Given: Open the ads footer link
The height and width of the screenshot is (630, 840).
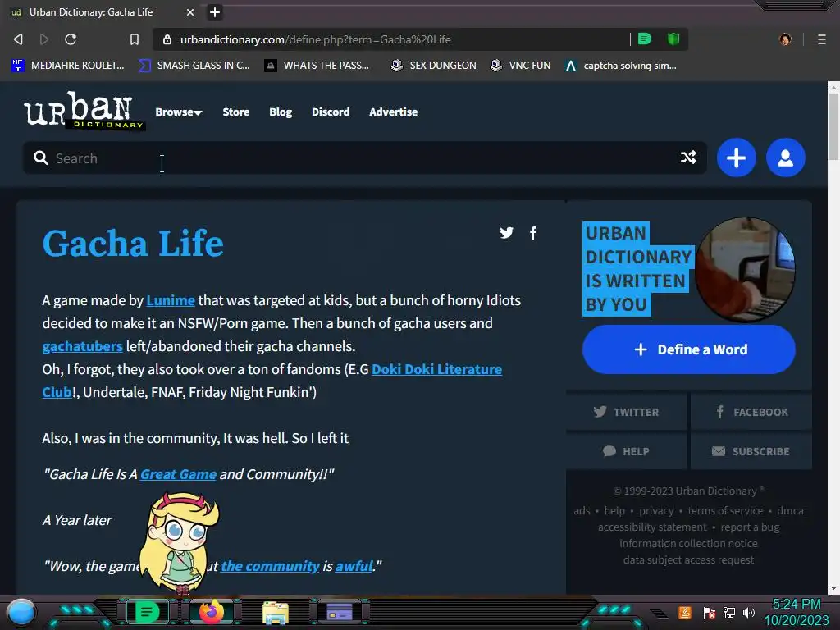Looking at the screenshot, I should coord(582,510).
